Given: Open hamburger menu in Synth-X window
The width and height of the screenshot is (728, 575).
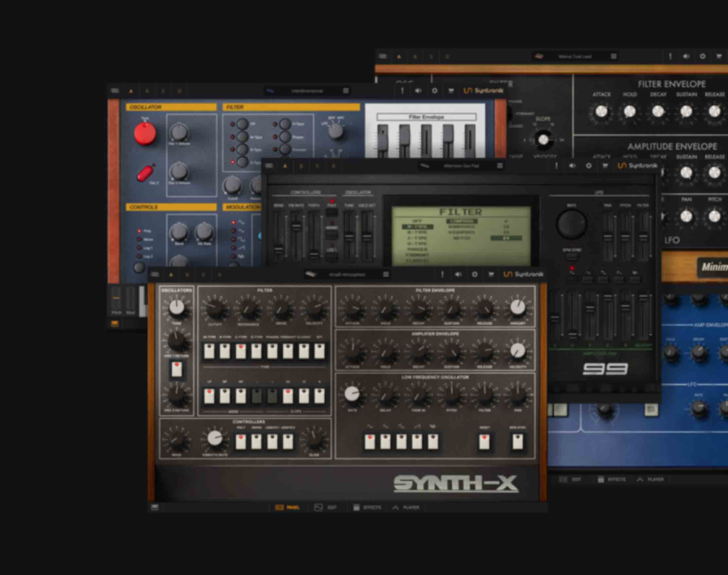Looking at the screenshot, I should pos(155,274).
